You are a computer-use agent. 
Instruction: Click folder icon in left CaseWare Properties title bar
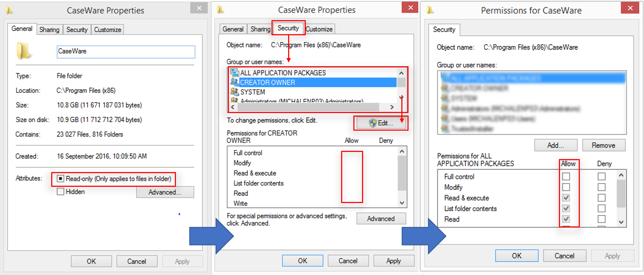(x=10, y=10)
